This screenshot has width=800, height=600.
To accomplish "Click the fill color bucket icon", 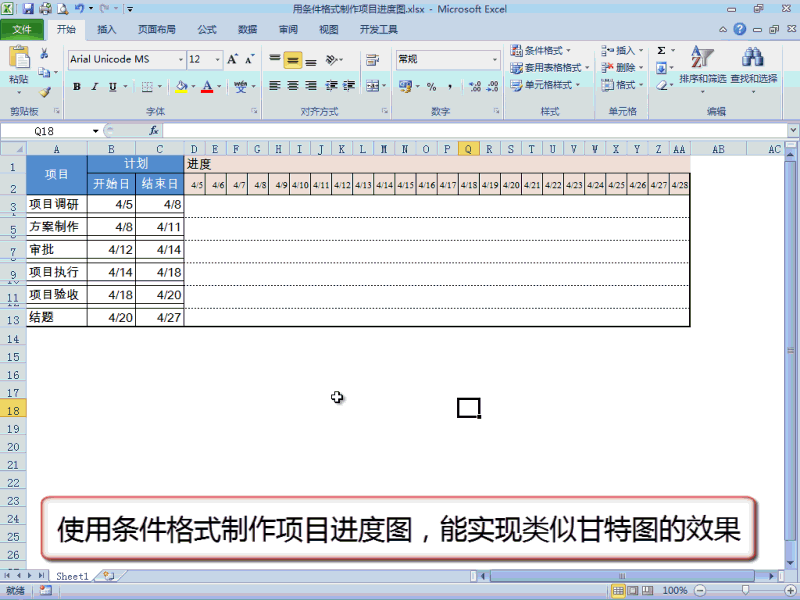I will pos(181,85).
